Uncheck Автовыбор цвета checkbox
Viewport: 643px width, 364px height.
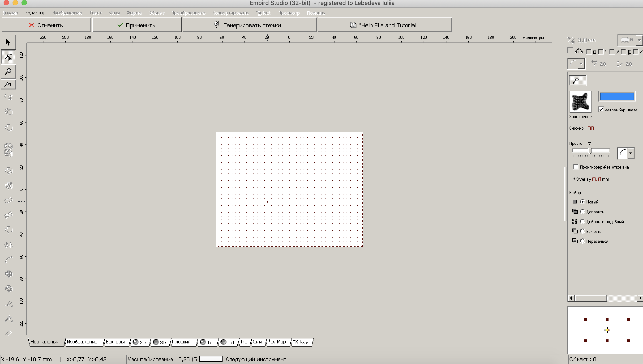[x=601, y=110]
